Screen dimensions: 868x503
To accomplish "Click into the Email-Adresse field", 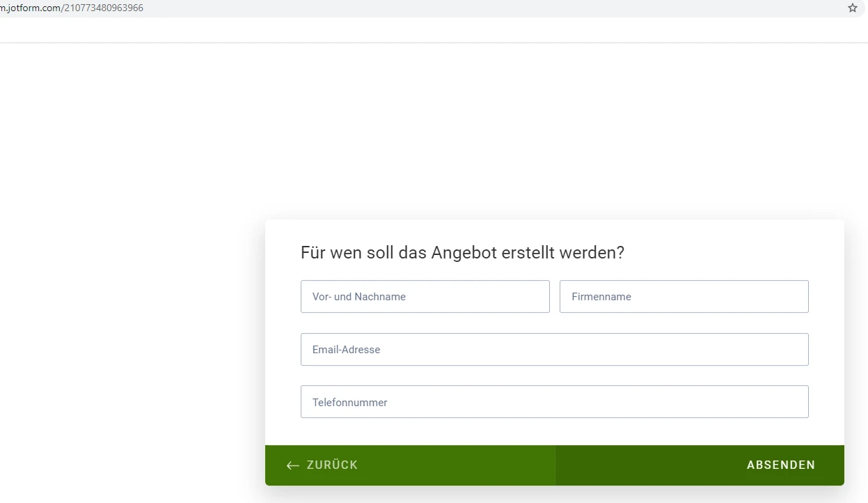I will click(x=554, y=350).
